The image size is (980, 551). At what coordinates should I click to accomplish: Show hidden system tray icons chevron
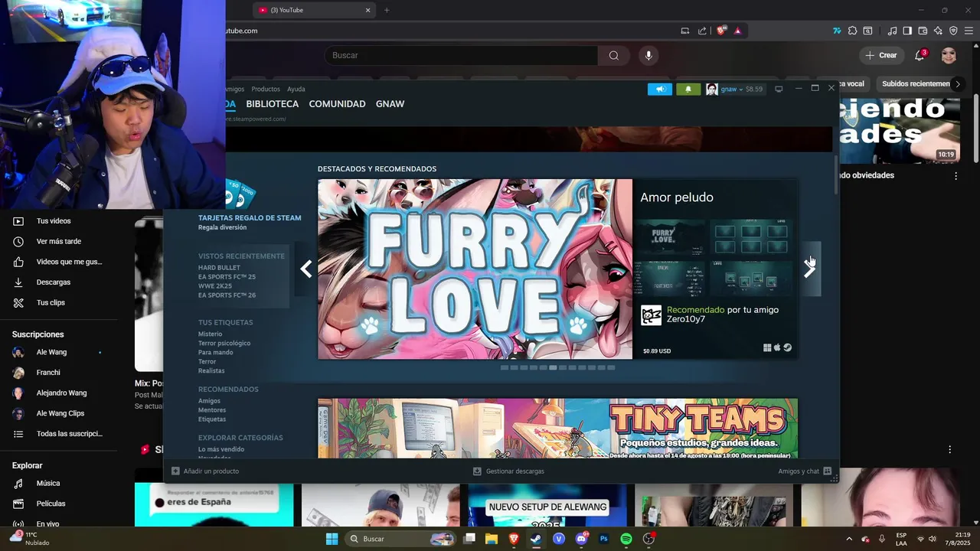tap(848, 539)
